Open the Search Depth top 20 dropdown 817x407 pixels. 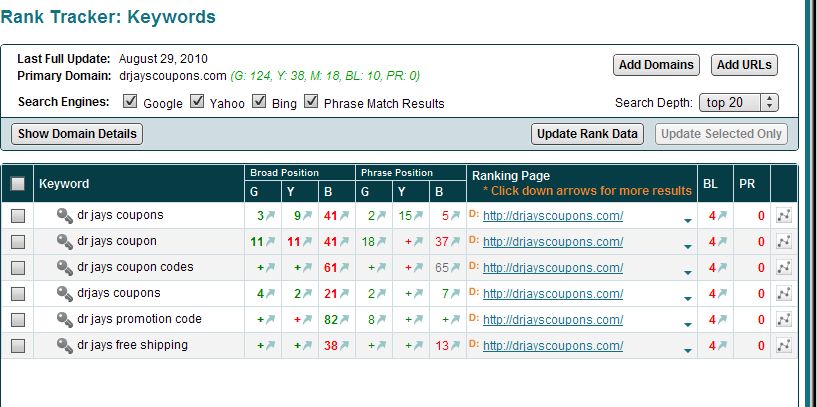pyautogui.click(x=738, y=103)
